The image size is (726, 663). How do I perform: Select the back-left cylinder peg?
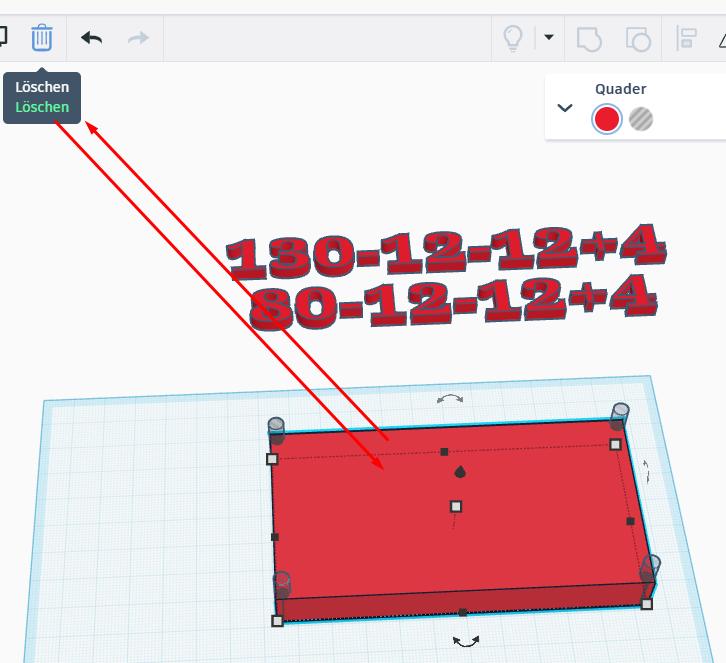click(276, 431)
